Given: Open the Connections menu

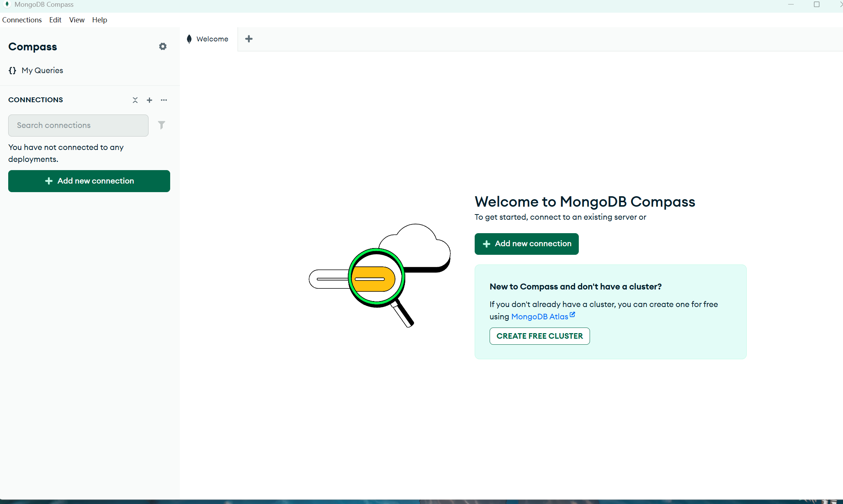Looking at the screenshot, I should [22, 20].
